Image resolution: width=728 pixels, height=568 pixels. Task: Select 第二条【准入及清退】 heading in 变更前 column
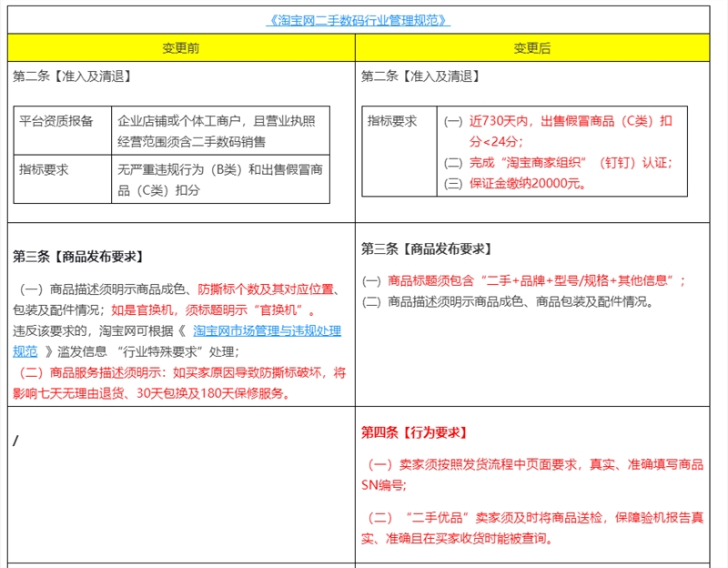pyautogui.click(x=72, y=76)
